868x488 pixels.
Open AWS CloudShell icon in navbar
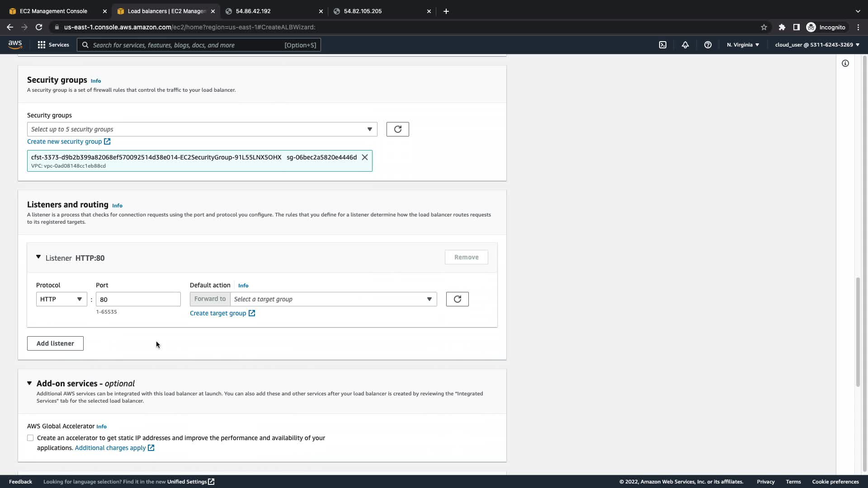pyautogui.click(x=663, y=45)
